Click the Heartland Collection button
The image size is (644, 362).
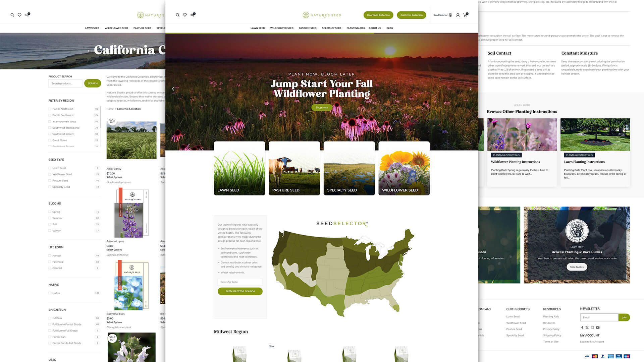point(378,15)
